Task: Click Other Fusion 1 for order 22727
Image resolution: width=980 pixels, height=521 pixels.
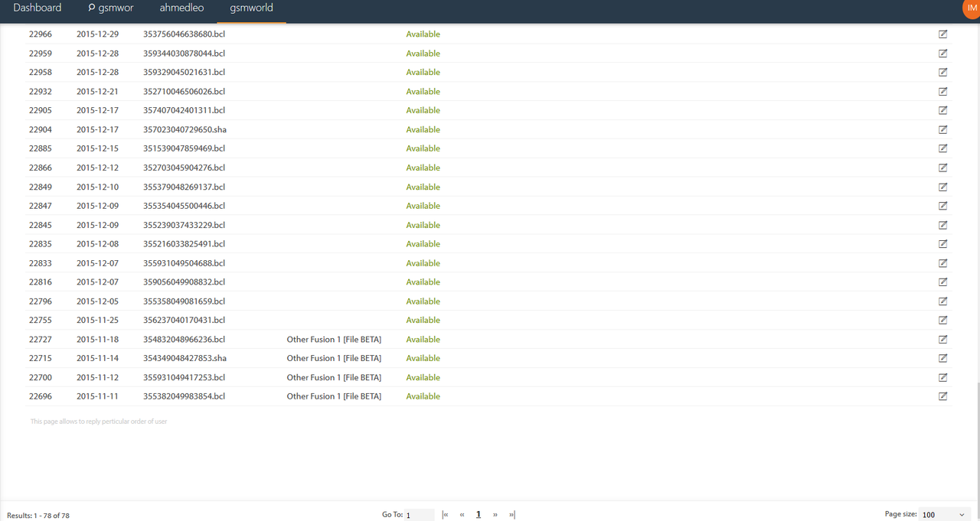Action: coord(334,339)
